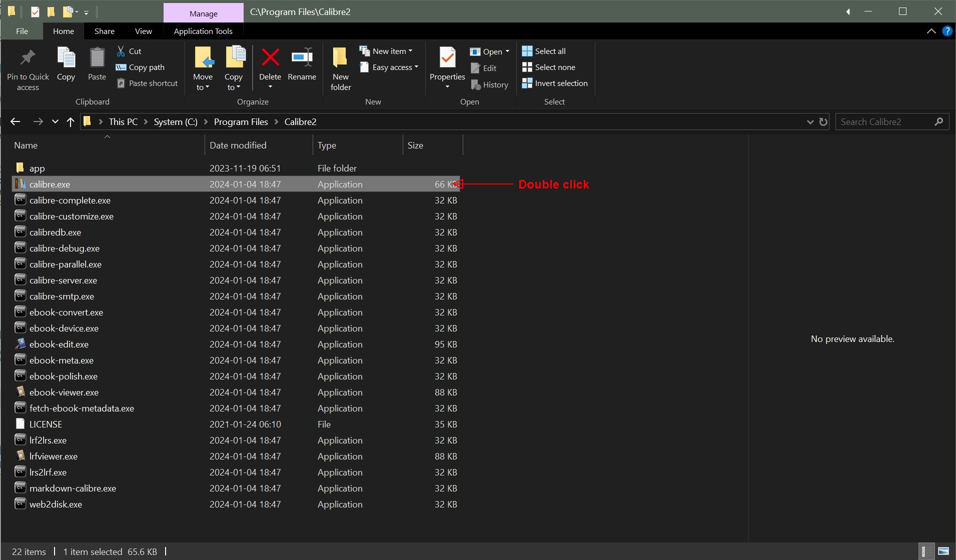Screen dimensions: 956x560
Task: Click the Cut scissors icon
Action: click(x=121, y=51)
